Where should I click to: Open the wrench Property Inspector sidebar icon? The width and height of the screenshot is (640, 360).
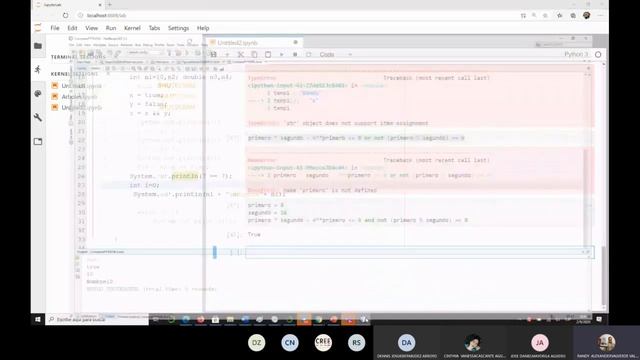[38, 118]
